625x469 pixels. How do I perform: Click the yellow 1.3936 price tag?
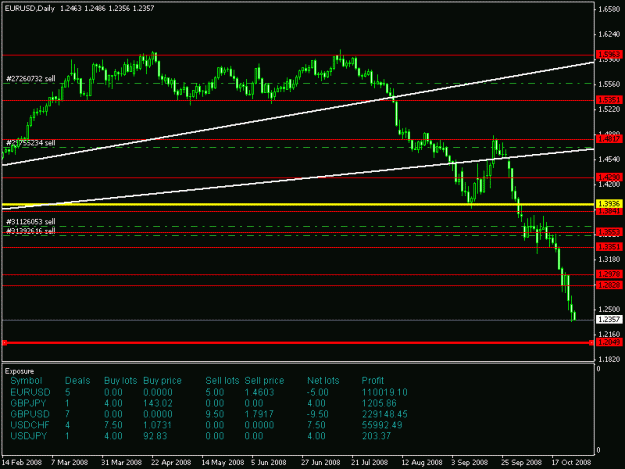(x=609, y=204)
